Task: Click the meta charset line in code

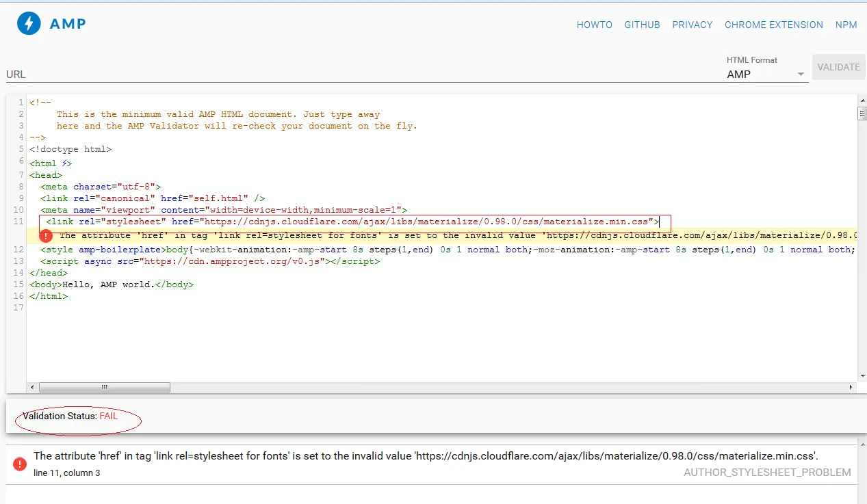Action: (101, 186)
